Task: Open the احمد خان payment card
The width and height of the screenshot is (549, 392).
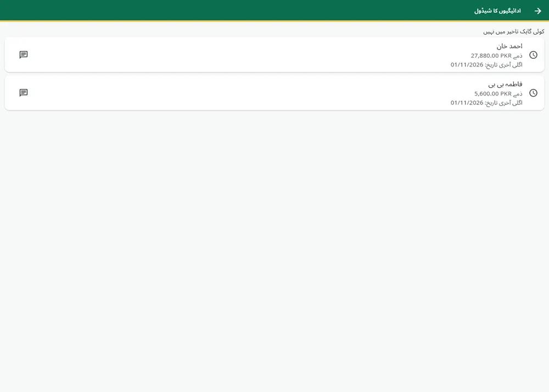Action: point(274,55)
